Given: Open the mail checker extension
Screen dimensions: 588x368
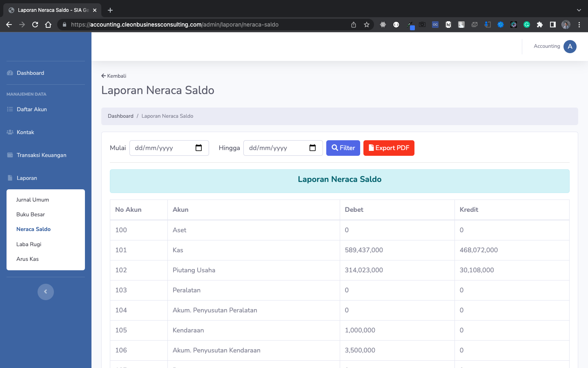Looking at the screenshot, I should coord(474,25).
